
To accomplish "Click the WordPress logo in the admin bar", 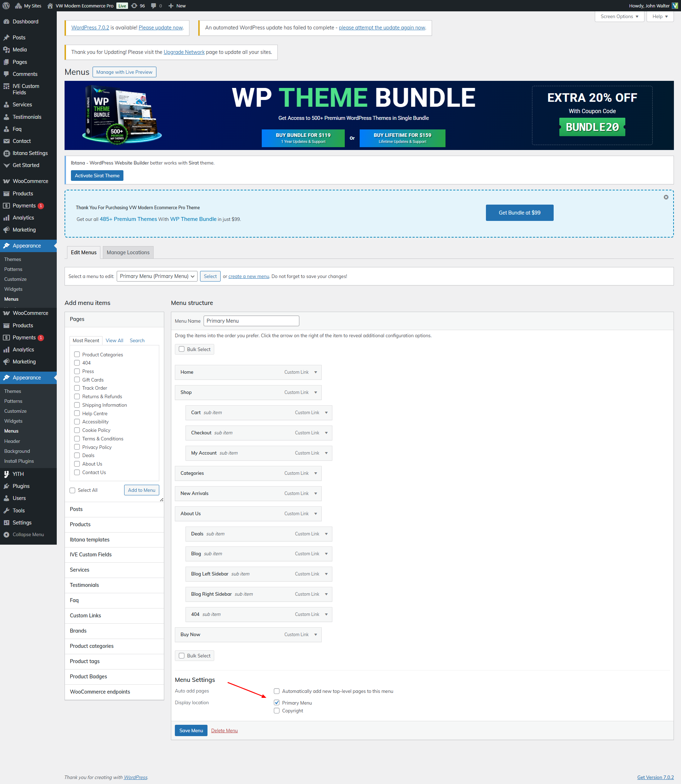I will (x=6, y=6).
